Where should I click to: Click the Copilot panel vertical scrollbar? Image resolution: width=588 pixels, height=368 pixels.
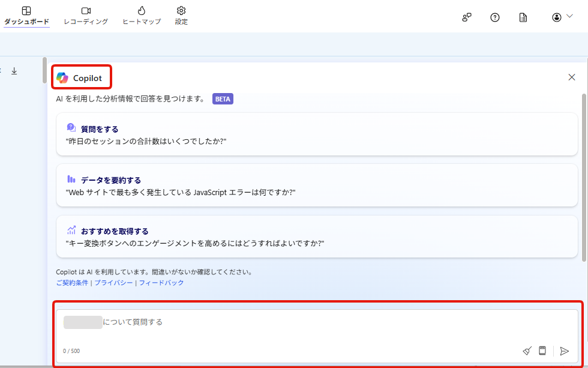(584, 178)
